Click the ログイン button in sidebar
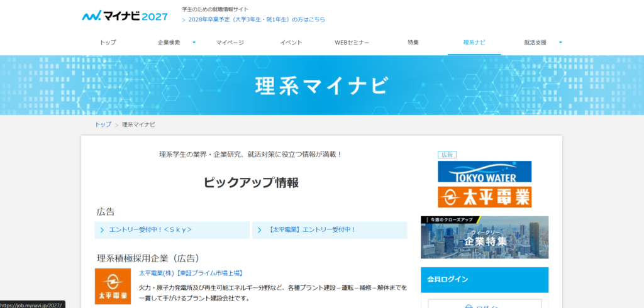Screen dimensions: 644x308 point(484,305)
